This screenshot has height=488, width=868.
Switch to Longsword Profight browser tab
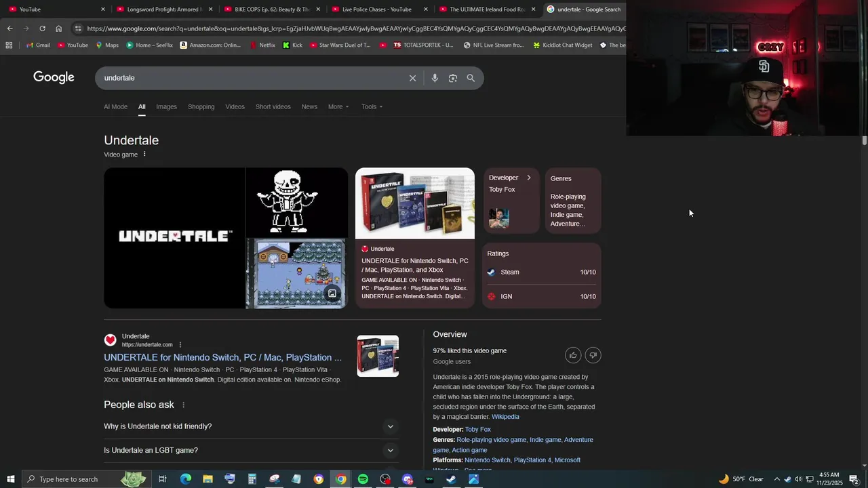click(163, 9)
